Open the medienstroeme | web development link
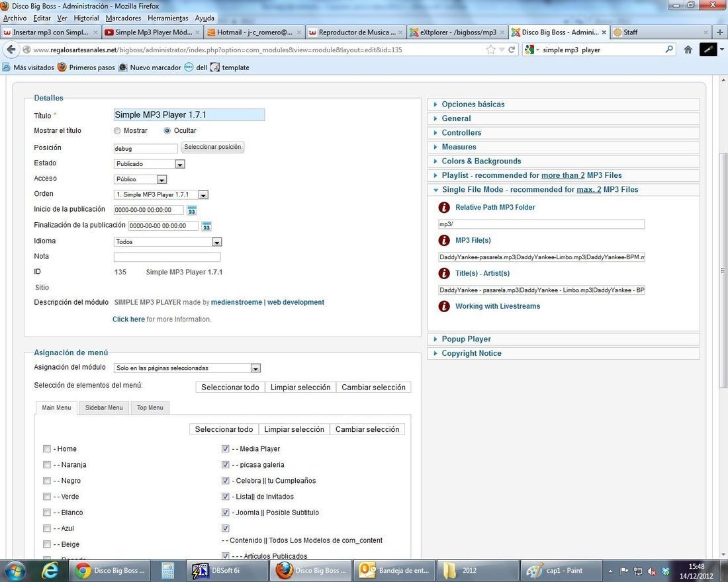 (268, 302)
